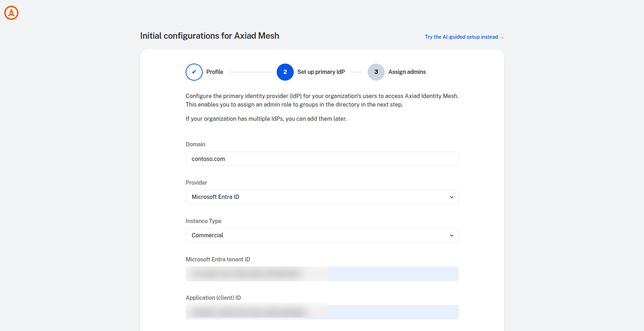Click the Profile step label
The height and width of the screenshot is (331, 644).
point(215,72)
